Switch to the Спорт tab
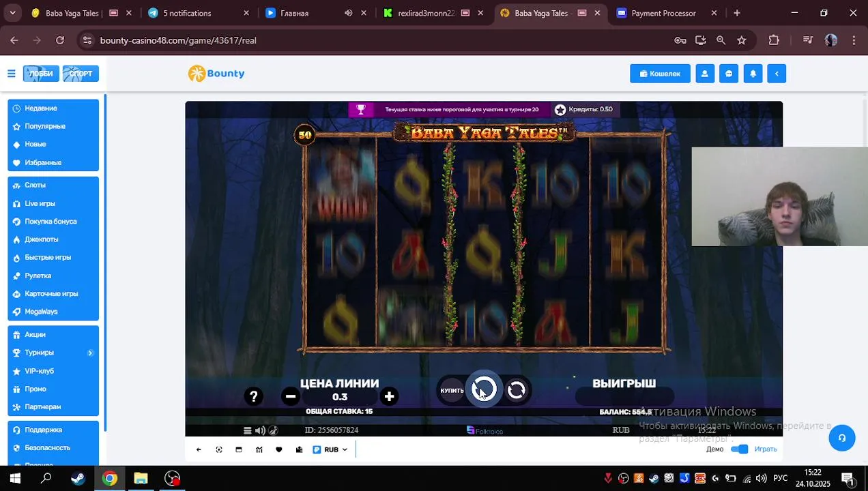This screenshot has width=868, height=491. pyautogui.click(x=81, y=74)
